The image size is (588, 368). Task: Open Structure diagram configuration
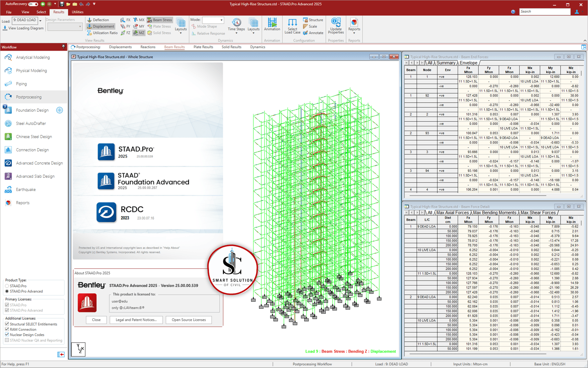[x=313, y=20]
